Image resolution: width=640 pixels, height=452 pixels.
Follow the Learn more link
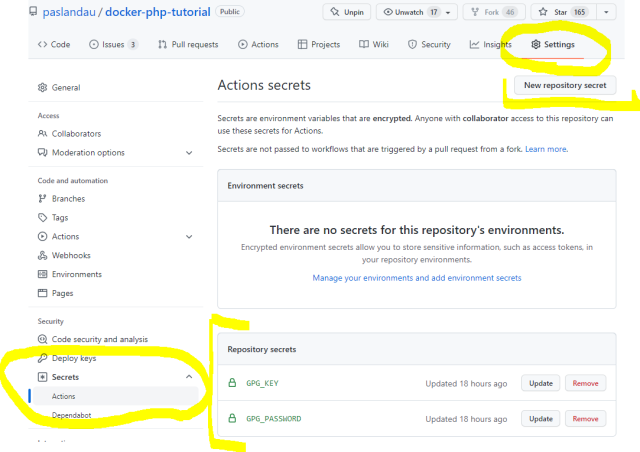click(545, 149)
